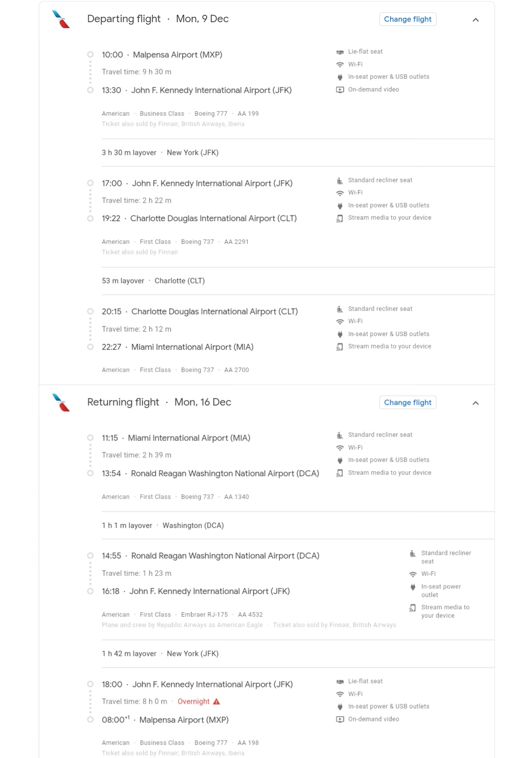Click recliner seat icon on DCA–JFK flight

click(413, 553)
